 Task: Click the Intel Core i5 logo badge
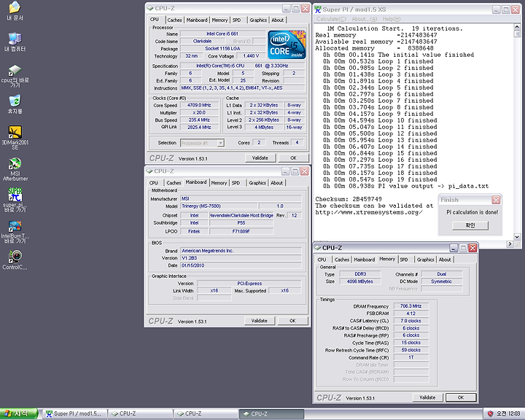pyautogui.click(x=287, y=44)
